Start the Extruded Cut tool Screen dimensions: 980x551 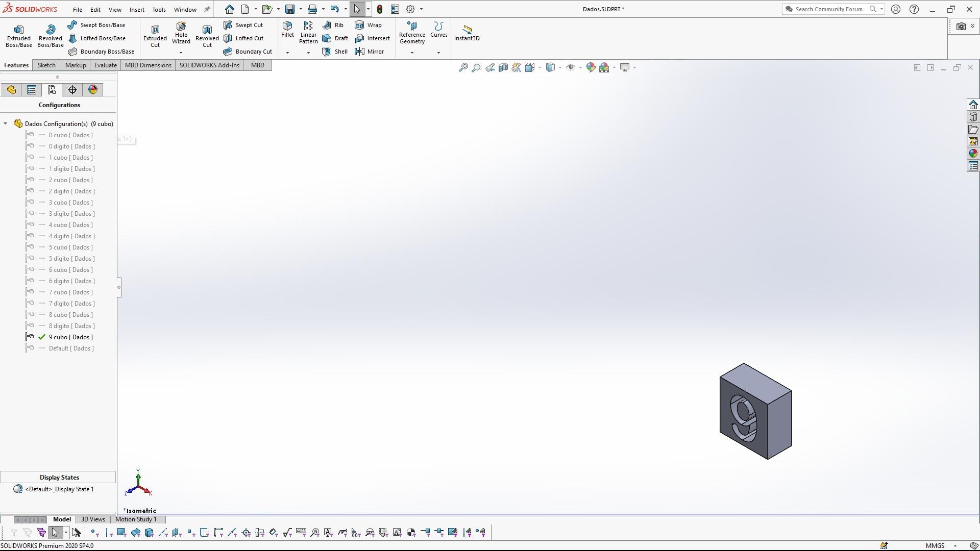tap(155, 36)
